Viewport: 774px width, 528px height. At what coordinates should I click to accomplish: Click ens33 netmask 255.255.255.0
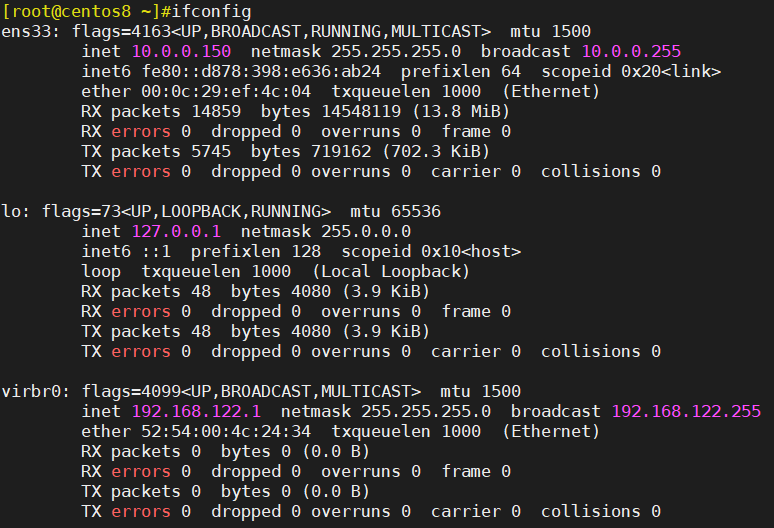click(396, 51)
